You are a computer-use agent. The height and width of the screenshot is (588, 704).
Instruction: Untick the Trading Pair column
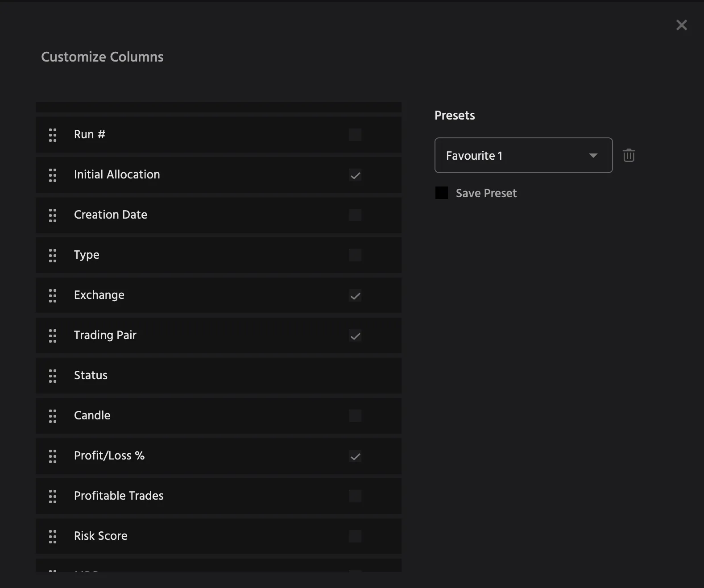click(355, 335)
